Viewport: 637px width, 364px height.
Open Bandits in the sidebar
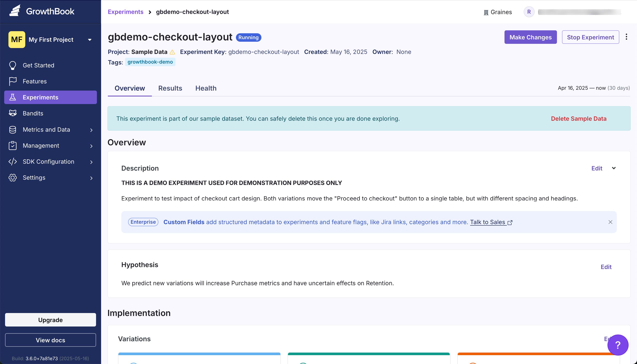coord(51,113)
